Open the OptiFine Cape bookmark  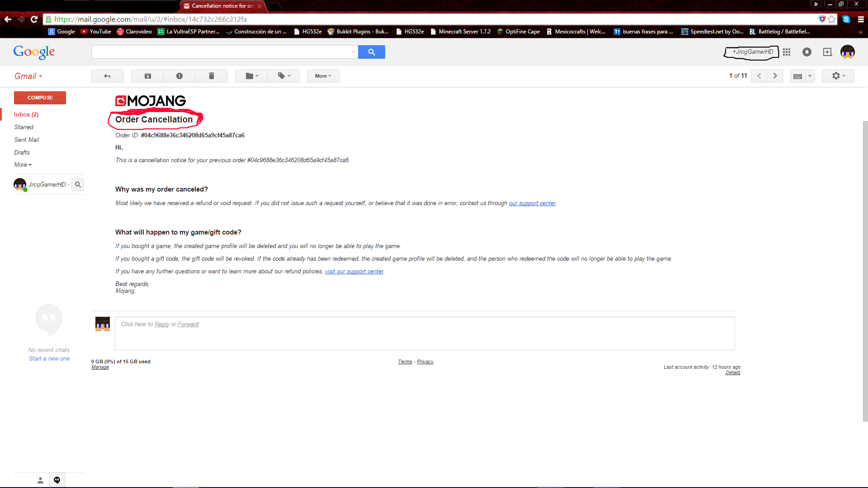click(519, 32)
